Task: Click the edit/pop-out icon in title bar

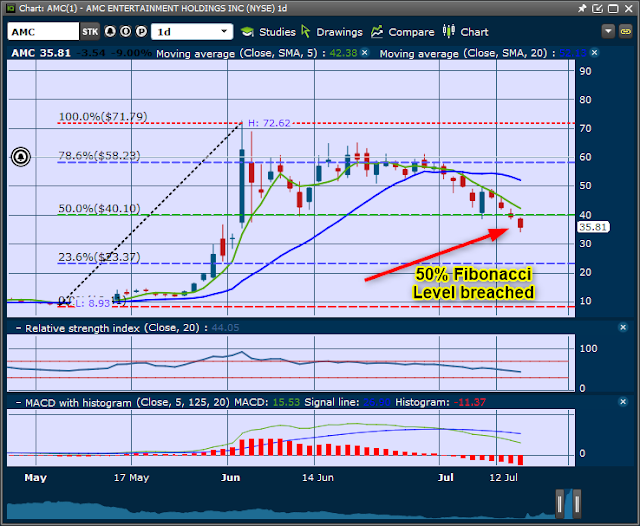Action: [598, 8]
